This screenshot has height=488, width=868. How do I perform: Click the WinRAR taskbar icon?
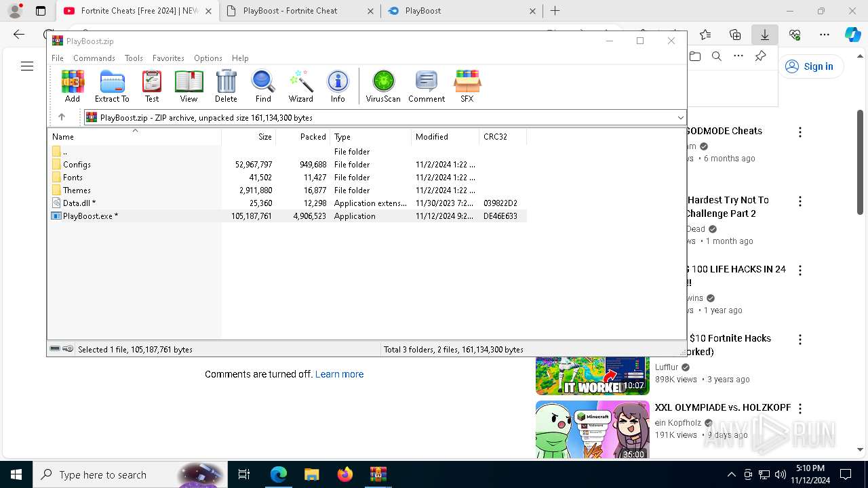pyautogui.click(x=378, y=474)
